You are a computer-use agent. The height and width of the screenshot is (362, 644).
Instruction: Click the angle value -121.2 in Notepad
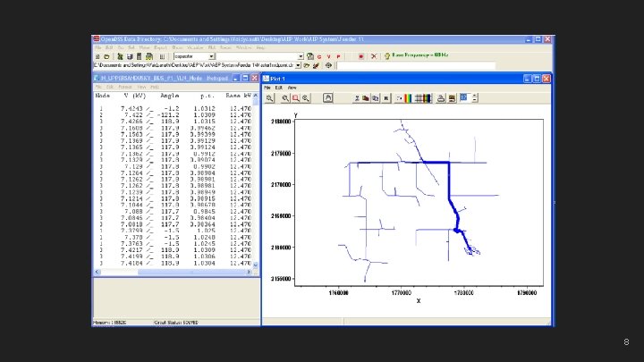[168, 115]
